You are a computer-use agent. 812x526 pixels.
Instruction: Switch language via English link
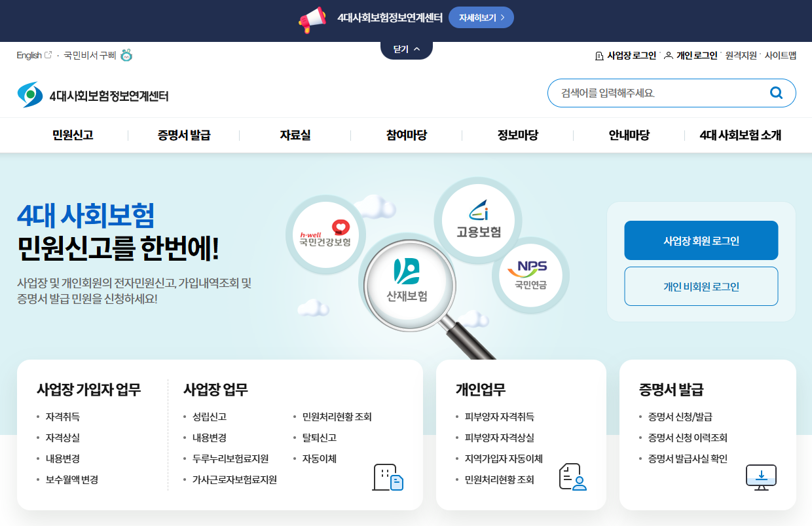29,56
